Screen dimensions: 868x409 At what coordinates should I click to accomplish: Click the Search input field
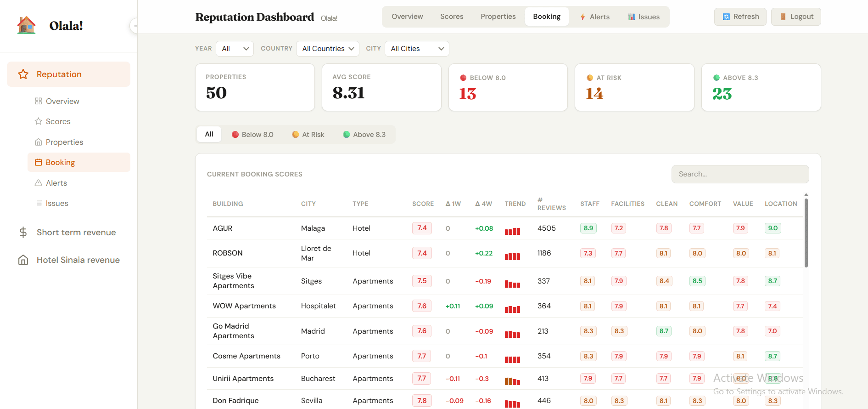(740, 174)
